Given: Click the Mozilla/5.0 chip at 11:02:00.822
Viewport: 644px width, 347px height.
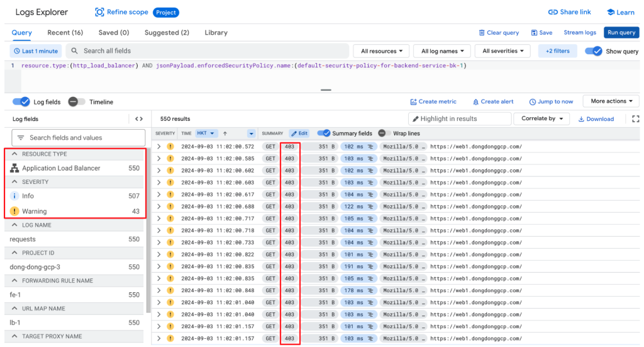Looking at the screenshot, I should click(403, 254).
